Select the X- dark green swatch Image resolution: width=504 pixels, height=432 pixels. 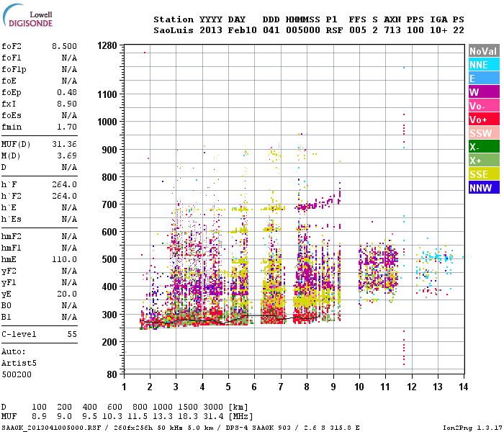[484, 147]
